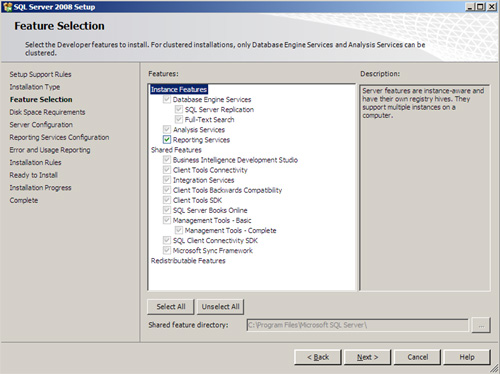Open the browse (...) directory button
The image size is (500, 374).
pyautogui.click(x=481, y=325)
